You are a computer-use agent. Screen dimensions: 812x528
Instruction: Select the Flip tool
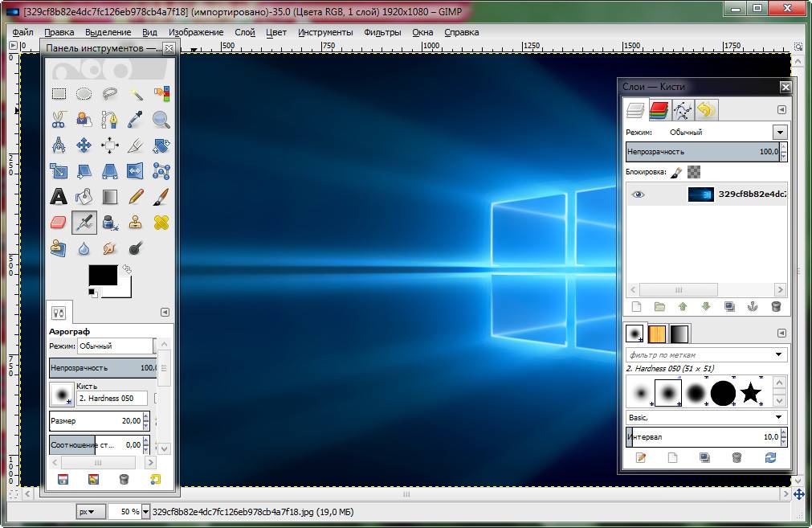click(x=136, y=171)
